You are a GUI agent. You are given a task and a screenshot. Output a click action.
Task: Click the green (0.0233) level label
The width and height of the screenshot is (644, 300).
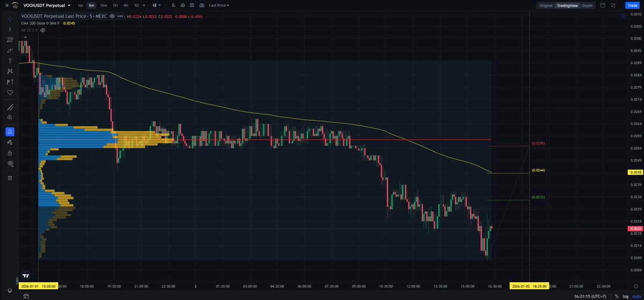coord(538,197)
